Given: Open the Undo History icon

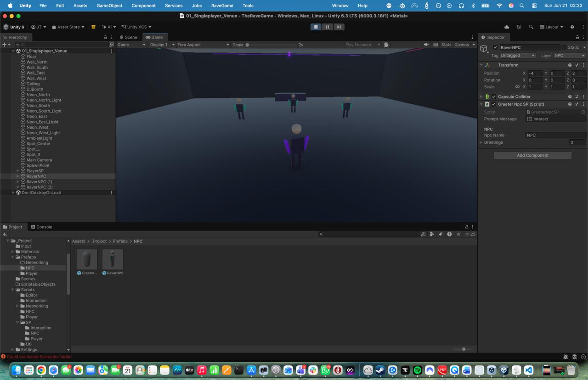Looking at the screenshot, I should [519, 27].
